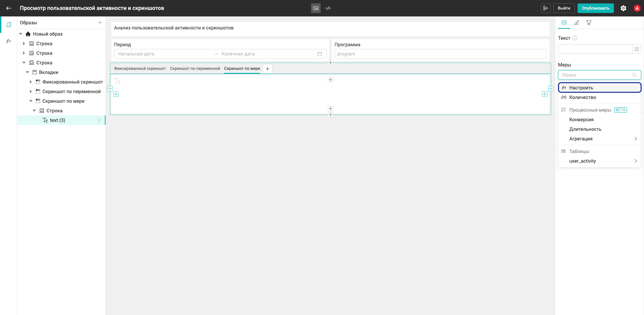Select Новый образ in the tree
Image resolution: width=644 pixels, height=315 pixels.
(x=48, y=34)
